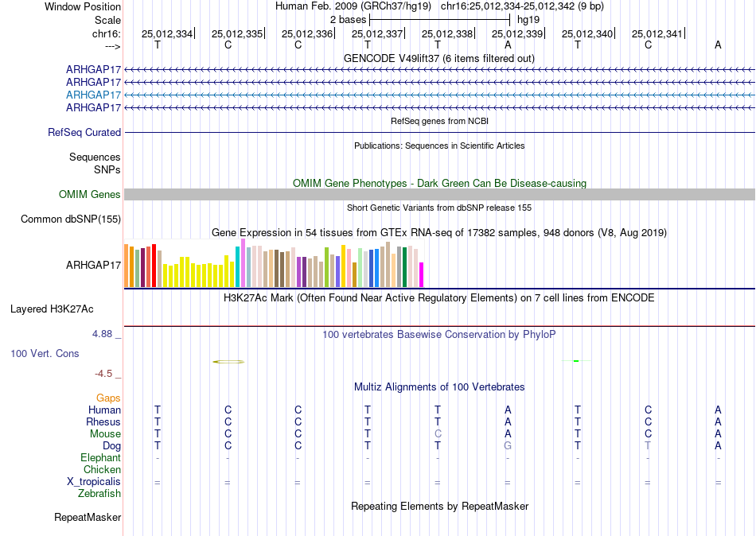The image size is (756, 536).
Task: Open the RefSeq Curated track label
Action: (x=84, y=132)
